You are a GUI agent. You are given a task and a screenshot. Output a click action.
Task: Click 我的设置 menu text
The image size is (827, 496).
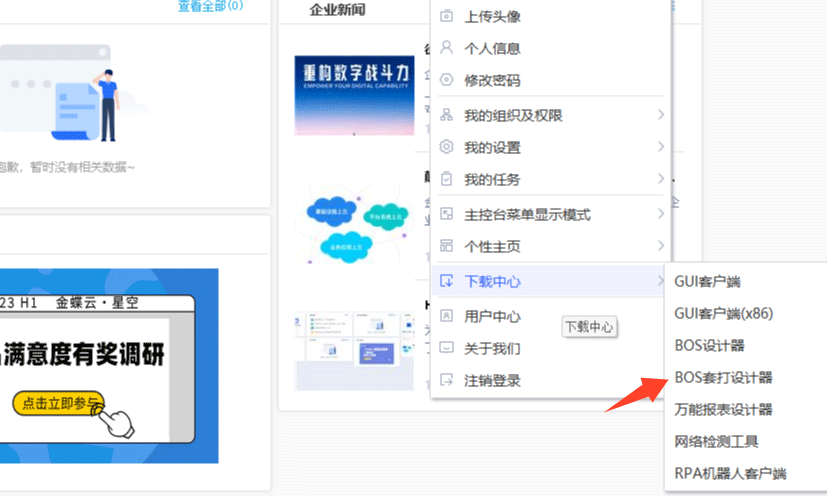click(492, 147)
